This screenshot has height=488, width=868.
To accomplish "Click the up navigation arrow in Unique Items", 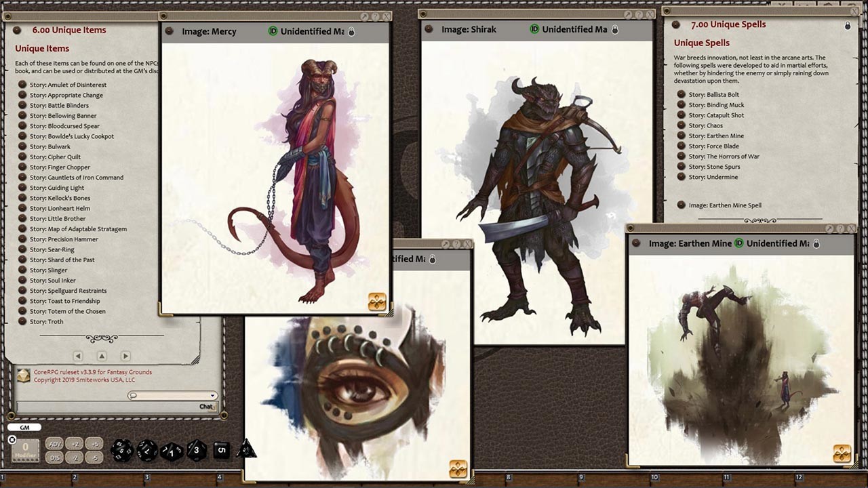I will [x=101, y=355].
